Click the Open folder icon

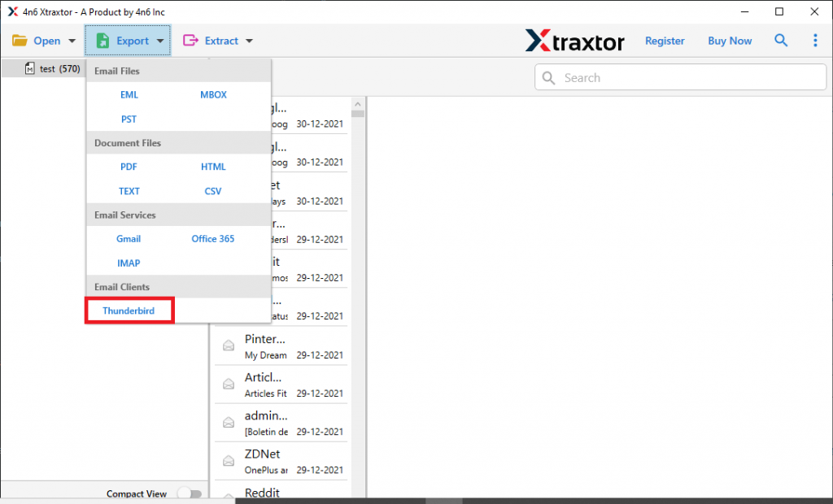pos(20,40)
